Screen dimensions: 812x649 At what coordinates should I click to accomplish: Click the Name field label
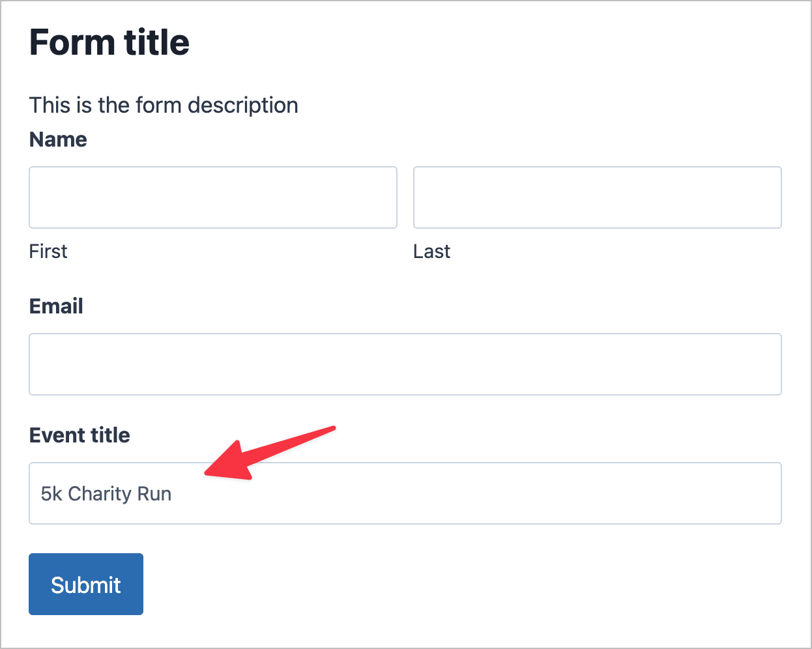(57, 139)
